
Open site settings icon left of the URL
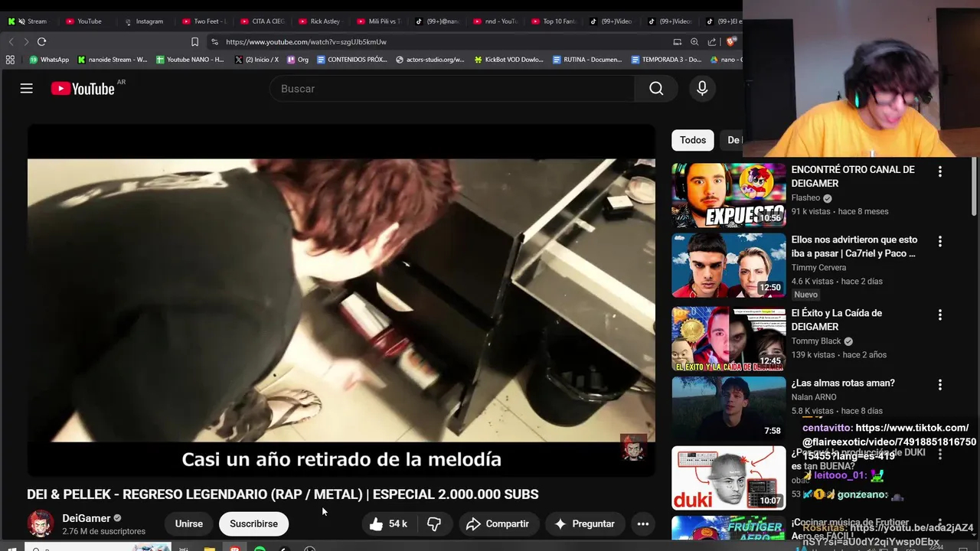[x=214, y=42]
